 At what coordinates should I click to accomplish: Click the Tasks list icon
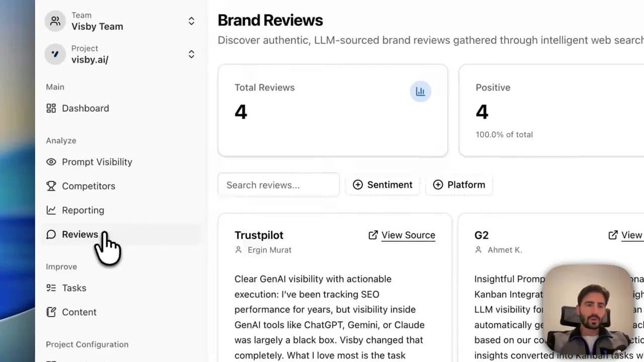pos(51,288)
